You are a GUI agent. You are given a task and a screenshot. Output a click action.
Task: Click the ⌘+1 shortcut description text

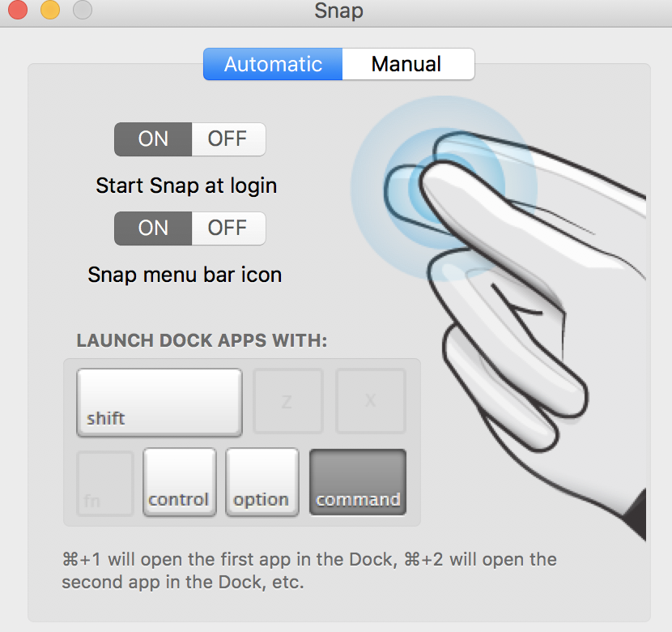(308, 570)
